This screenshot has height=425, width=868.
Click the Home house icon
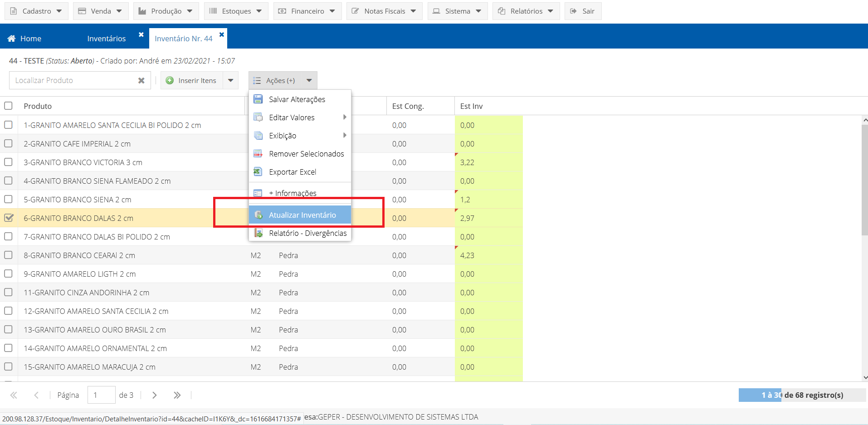12,39
